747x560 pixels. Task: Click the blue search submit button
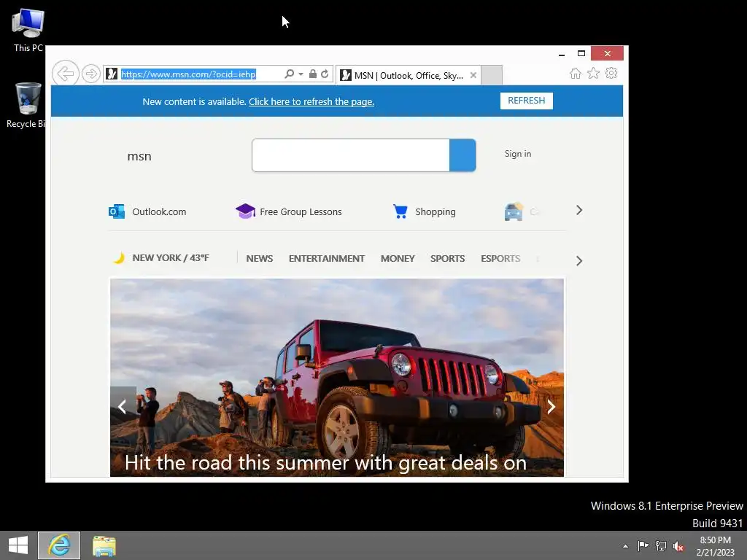(462, 155)
